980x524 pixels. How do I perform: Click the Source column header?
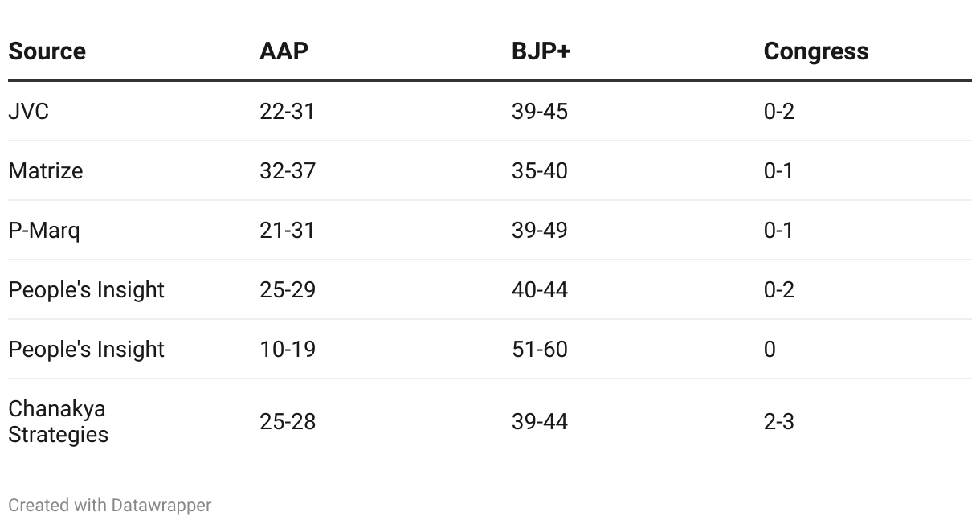[47, 51]
